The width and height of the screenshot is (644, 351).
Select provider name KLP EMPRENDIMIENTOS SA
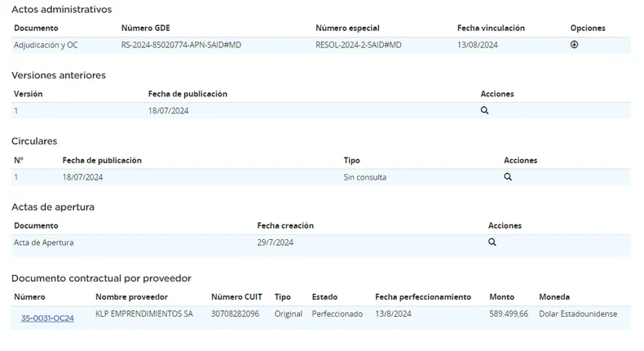click(x=143, y=313)
